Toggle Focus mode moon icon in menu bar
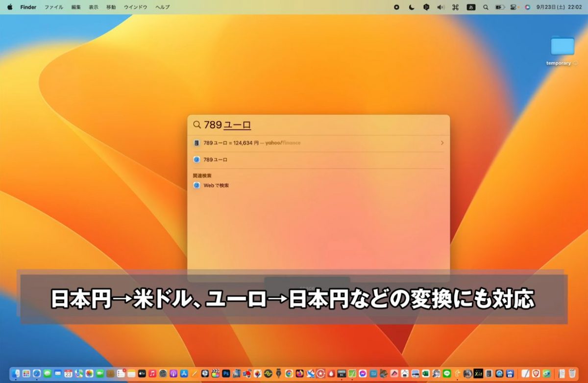Screen dimensions: 588x383 [412, 7]
